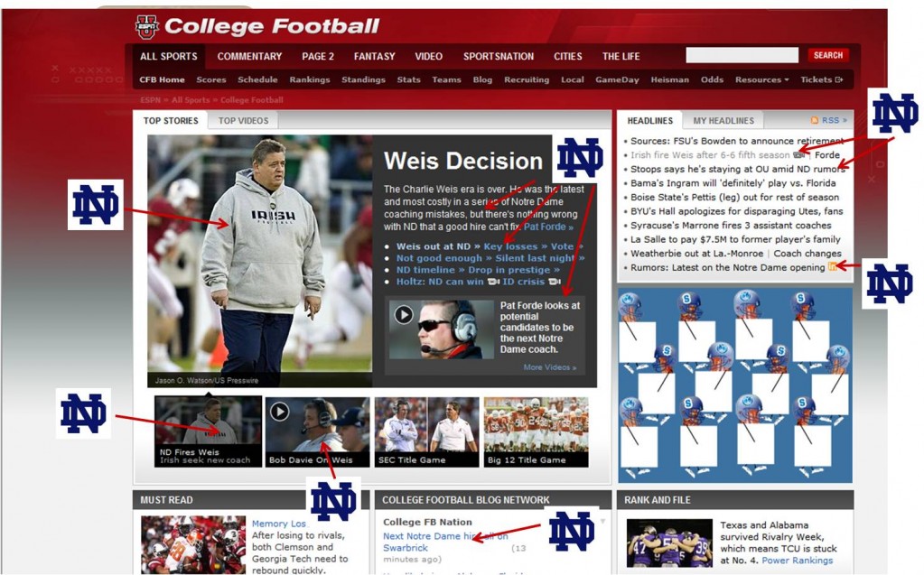Open the SPORTSNATION menu item
924x575 pixels.
[x=498, y=57]
